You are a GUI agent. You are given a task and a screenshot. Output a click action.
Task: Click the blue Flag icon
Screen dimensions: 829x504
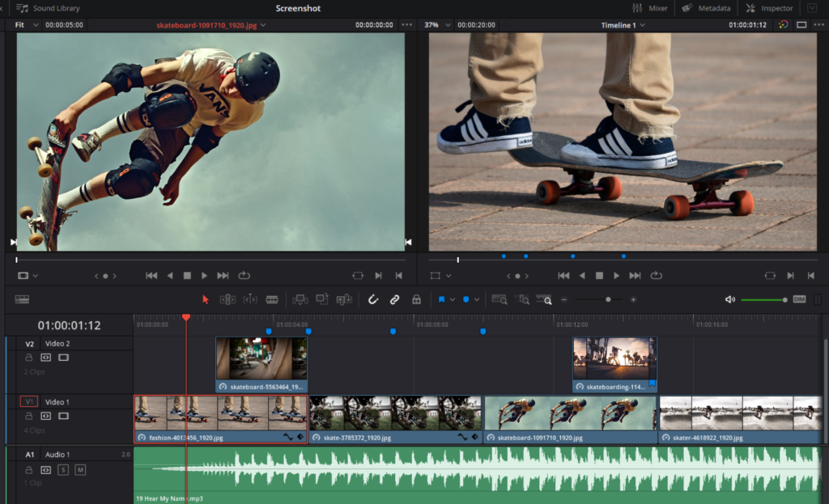point(442,299)
